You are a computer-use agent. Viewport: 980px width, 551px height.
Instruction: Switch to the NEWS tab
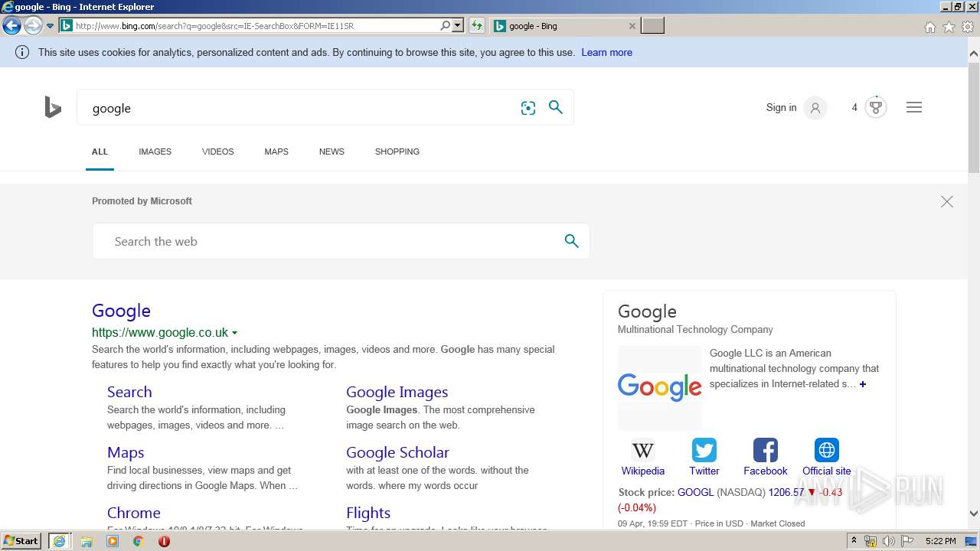pos(332,152)
